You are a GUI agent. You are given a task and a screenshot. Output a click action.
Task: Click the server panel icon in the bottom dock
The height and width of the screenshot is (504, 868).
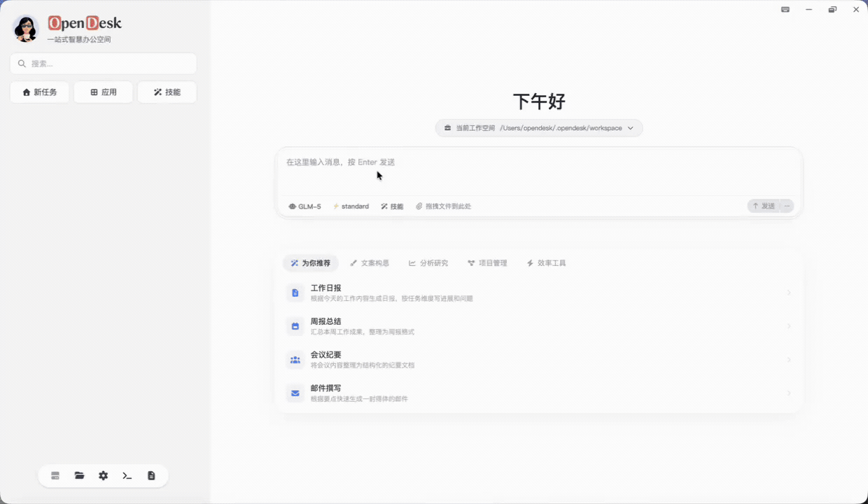click(55, 476)
